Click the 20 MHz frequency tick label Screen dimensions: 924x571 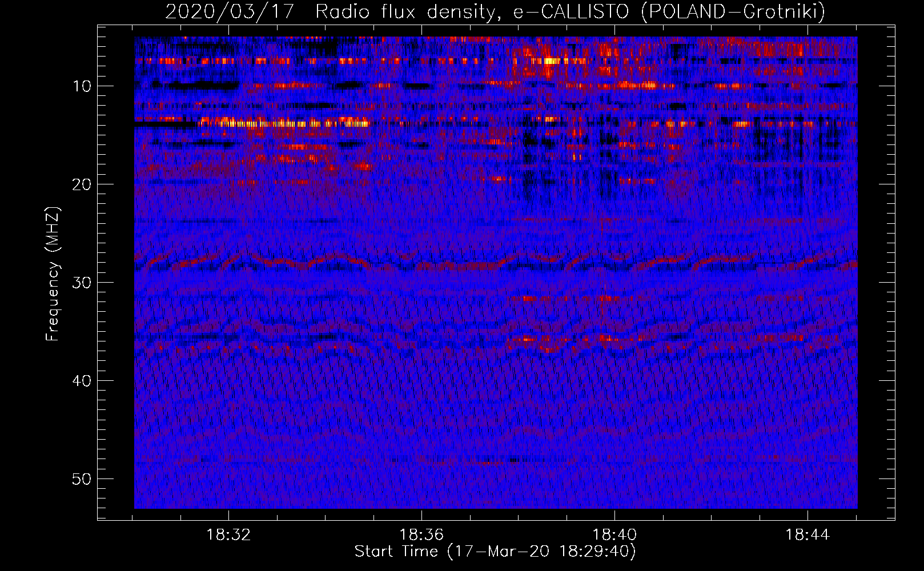coord(82,184)
